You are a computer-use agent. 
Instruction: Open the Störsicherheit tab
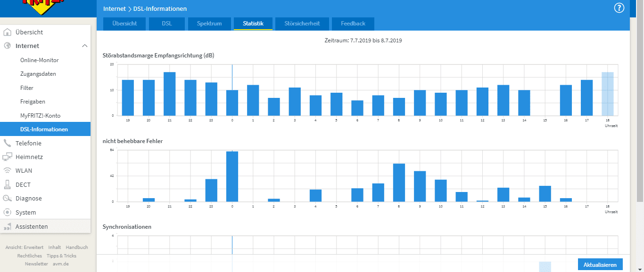[x=302, y=24]
